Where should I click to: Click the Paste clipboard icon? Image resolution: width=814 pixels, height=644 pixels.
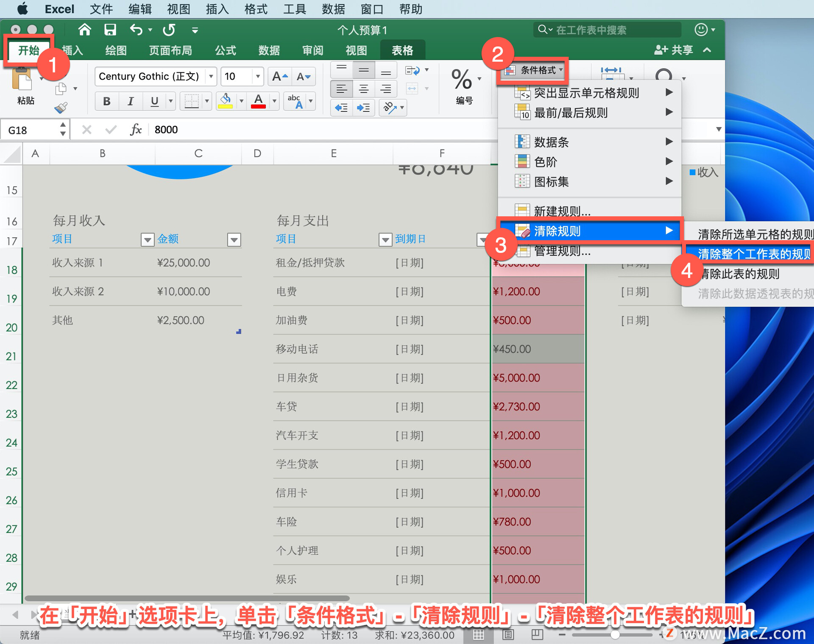click(22, 80)
